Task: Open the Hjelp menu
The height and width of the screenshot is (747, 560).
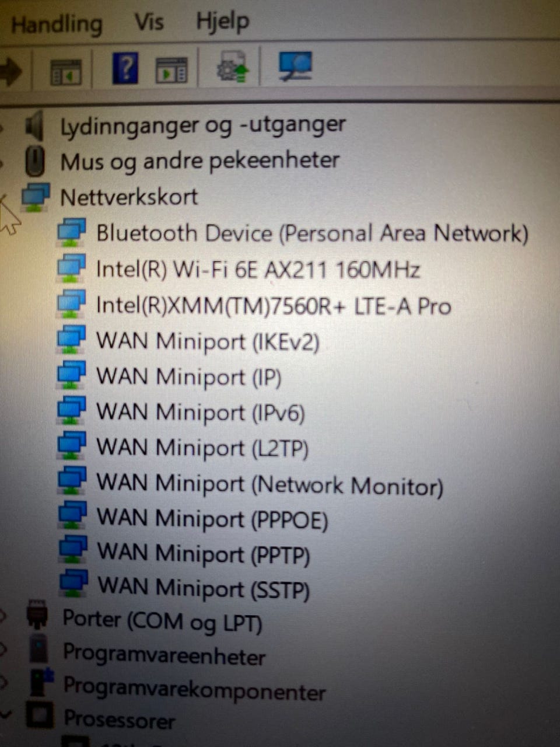Action: click(223, 22)
